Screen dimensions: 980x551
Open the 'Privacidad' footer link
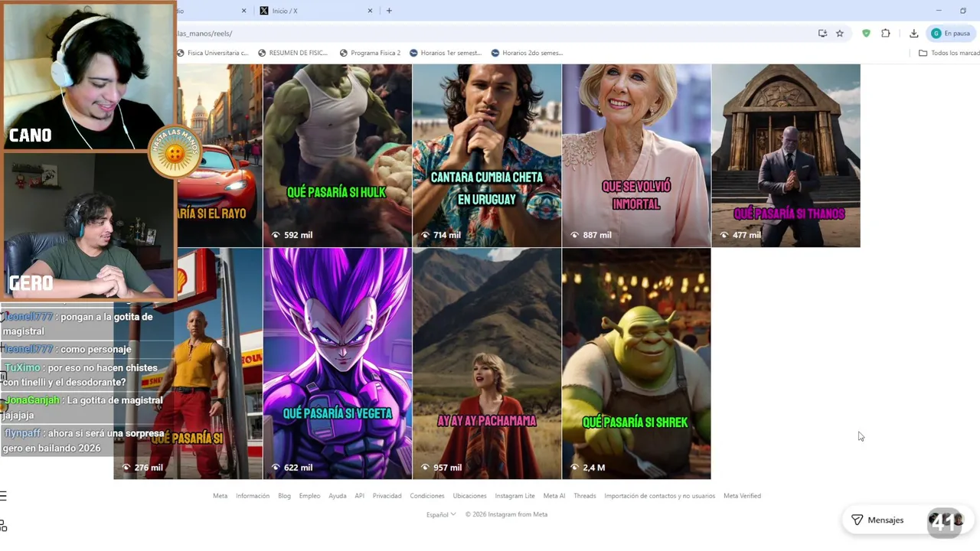point(387,496)
